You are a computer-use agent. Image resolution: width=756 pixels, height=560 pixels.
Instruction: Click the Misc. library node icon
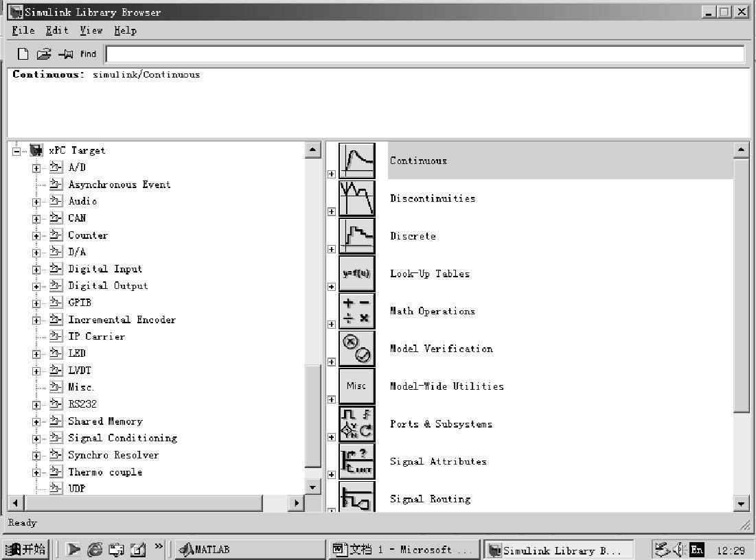pos(56,386)
